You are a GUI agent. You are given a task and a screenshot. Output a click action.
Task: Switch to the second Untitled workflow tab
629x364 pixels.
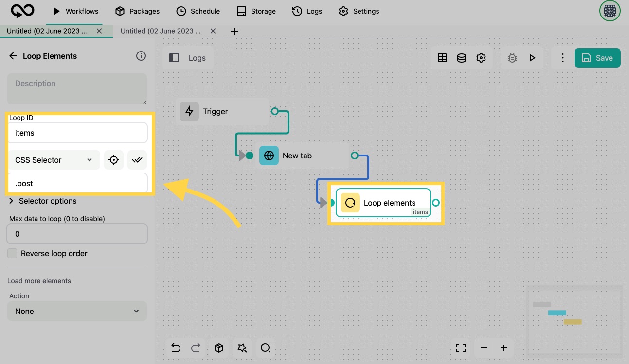point(161,31)
